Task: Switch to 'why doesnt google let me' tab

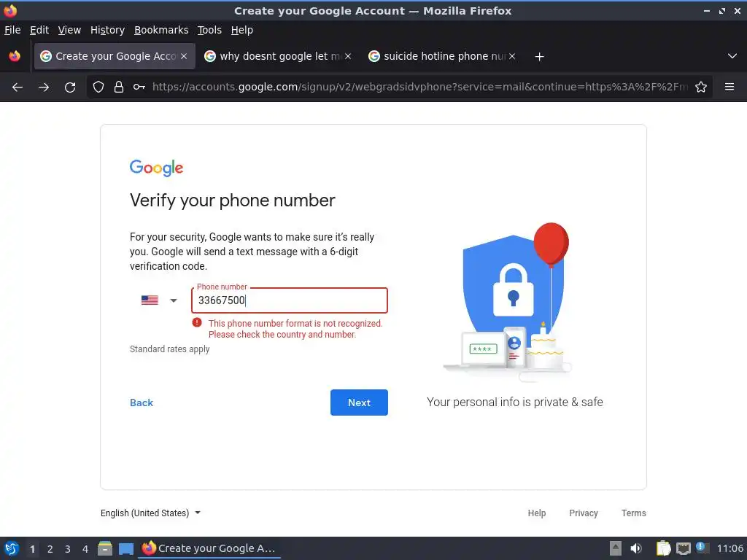Action: [278, 56]
